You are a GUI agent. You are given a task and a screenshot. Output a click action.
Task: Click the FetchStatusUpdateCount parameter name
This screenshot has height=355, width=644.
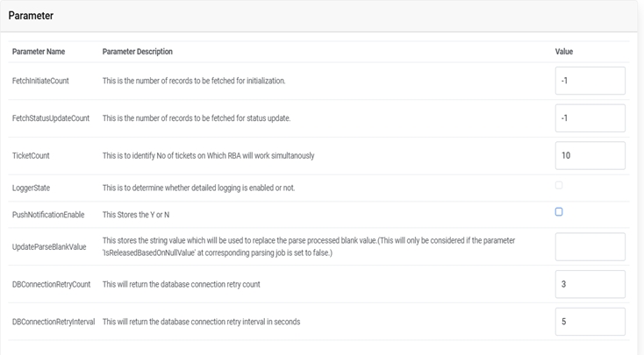(51, 118)
